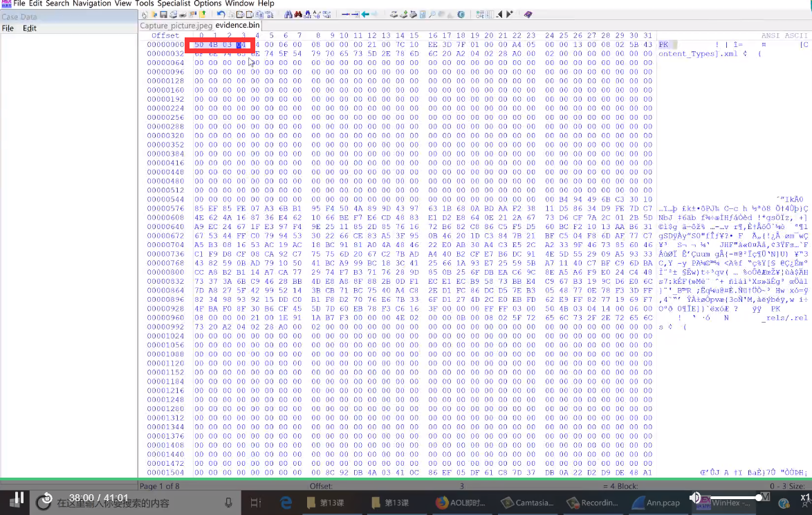Open the File menu in menu bar
Viewport: 812px width, 515px height.
click(x=19, y=3)
